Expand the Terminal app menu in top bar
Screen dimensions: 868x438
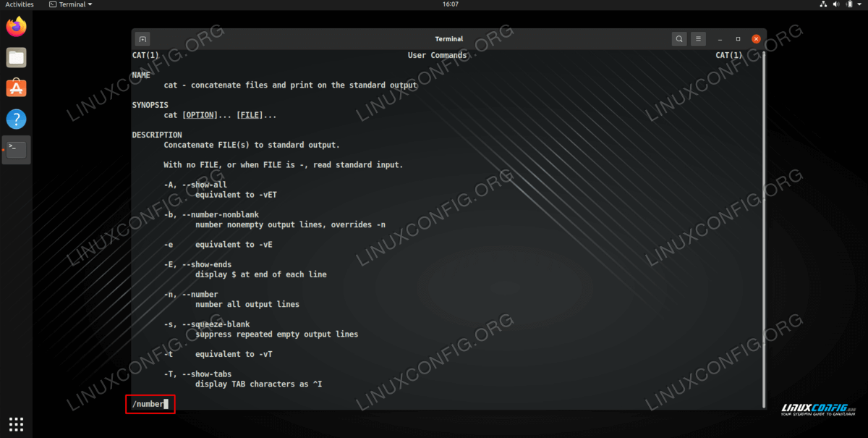click(x=71, y=4)
